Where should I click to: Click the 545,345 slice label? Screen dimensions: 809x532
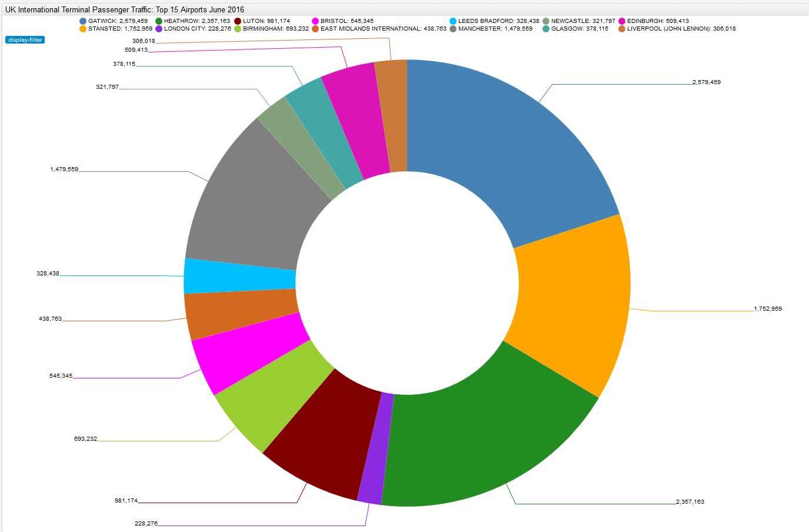pos(61,376)
